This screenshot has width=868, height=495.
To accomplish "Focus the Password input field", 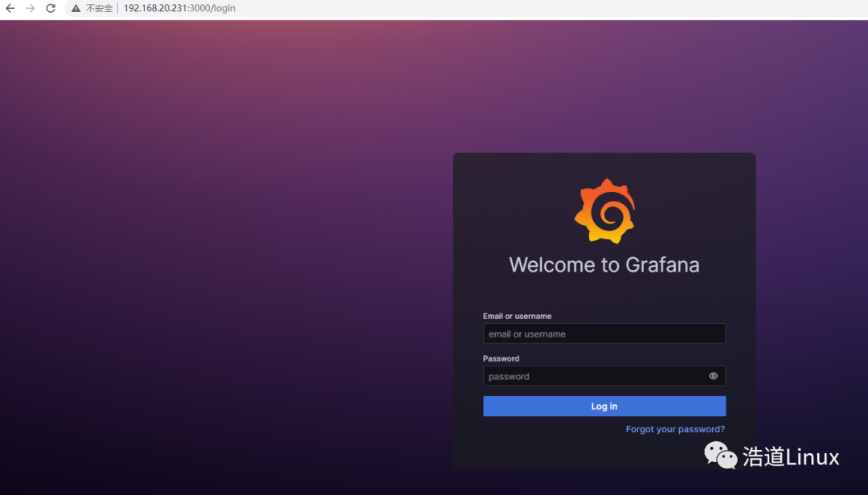I will tap(604, 376).
